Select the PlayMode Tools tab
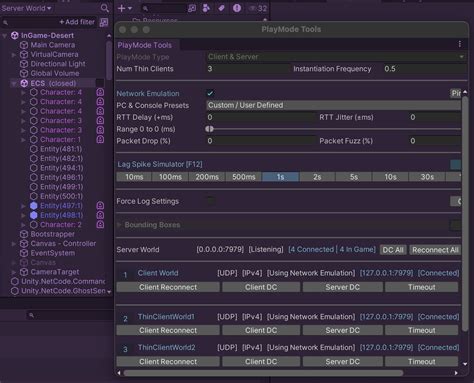 click(145, 45)
